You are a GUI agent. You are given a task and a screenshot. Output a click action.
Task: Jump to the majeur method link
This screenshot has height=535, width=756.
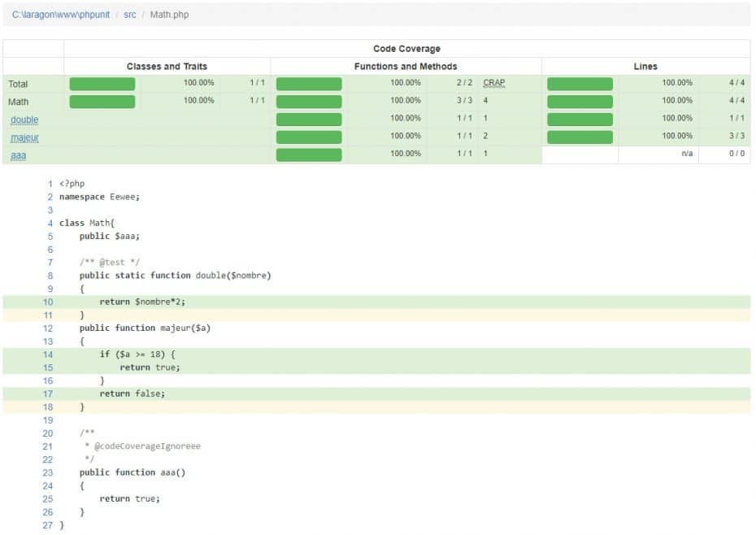24,137
